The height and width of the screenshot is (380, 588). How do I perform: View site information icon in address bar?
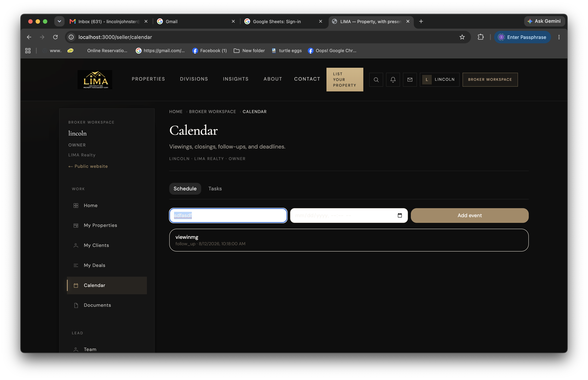(71, 37)
